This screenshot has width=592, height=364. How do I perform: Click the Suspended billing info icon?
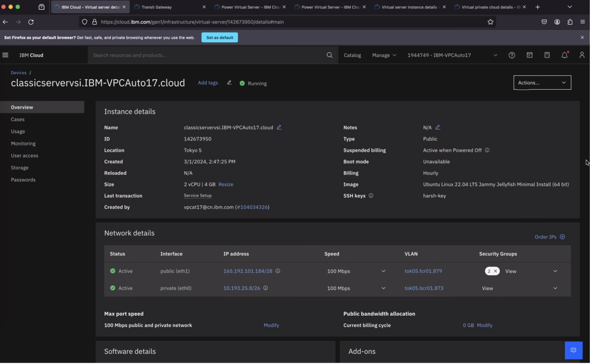pyautogui.click(x=487, y=150)
